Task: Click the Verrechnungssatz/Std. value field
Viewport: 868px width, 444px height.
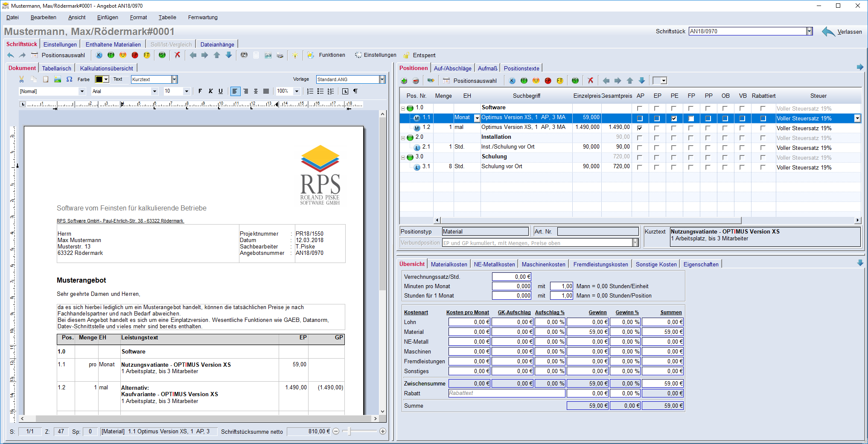Action: [512, 277]
